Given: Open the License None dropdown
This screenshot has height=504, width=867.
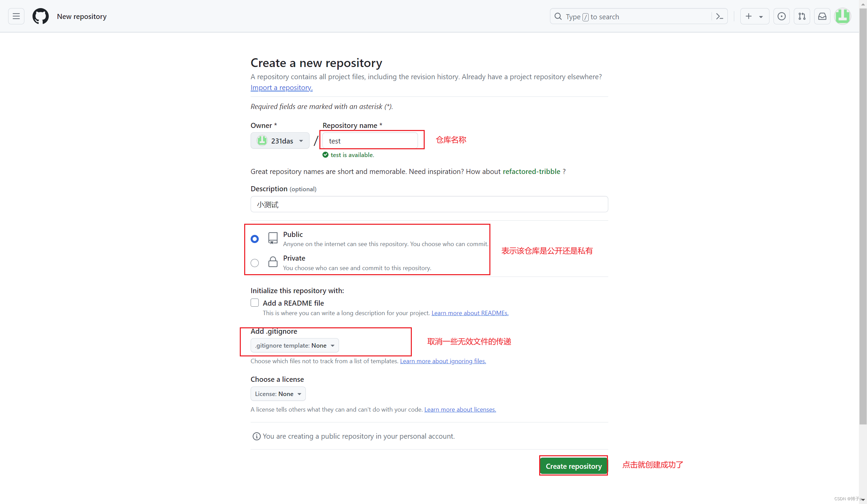Looking at the screenshot, I should click(x=278, y=394).
